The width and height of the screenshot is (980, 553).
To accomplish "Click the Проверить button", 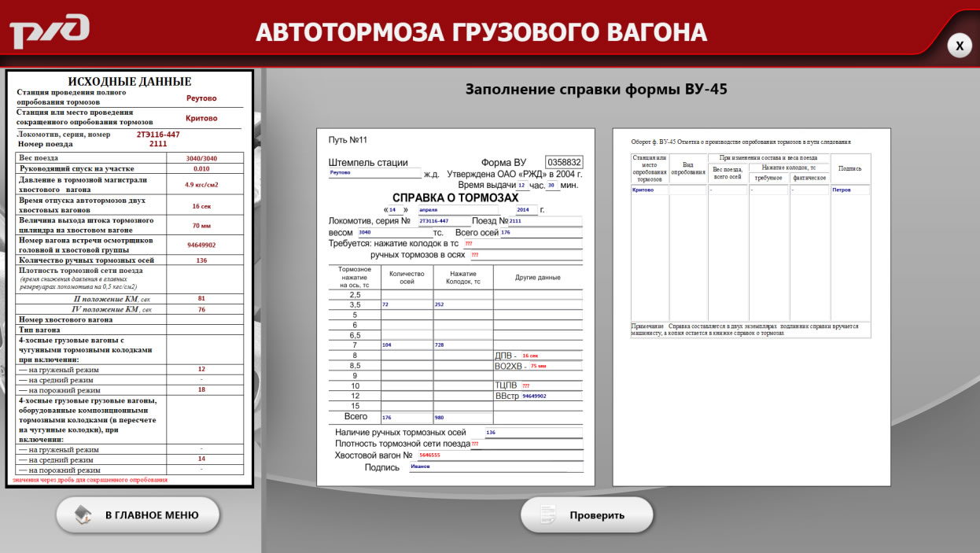I will 587,515.
